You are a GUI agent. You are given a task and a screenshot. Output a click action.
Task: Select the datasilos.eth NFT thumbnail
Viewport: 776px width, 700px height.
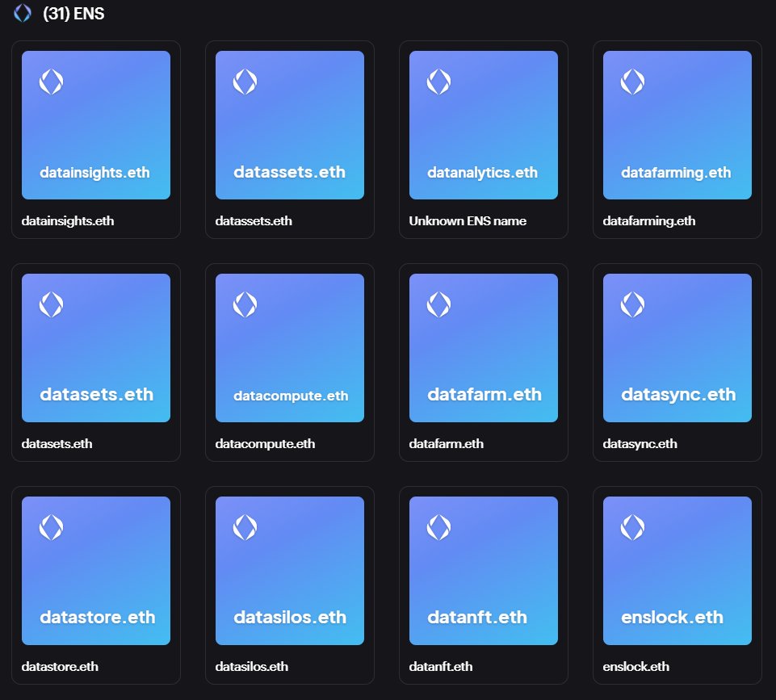pos(289,569)
